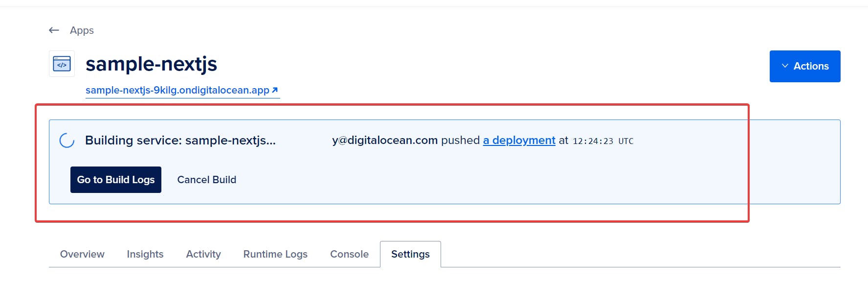This screenshot has width=868, height=286.
Task: Click the sample-nextjs app title
Action: (151, 64)
